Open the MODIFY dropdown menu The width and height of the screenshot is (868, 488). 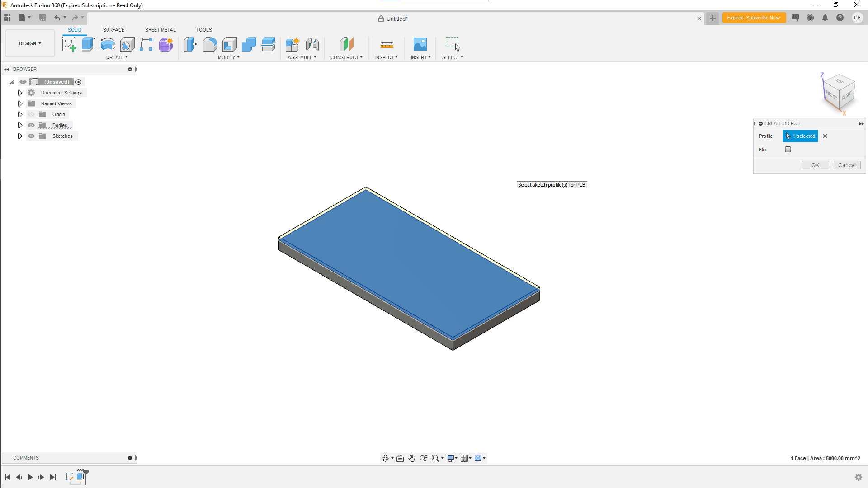[x=228, y=57]
